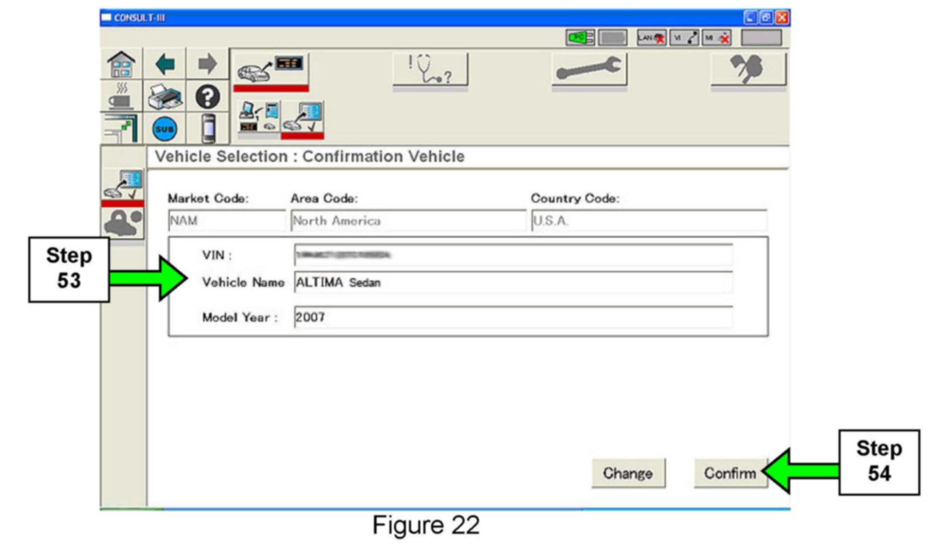This screenshot has height=560, width=943.
Task: Go forward with the right arrow
Action: (207, 65)
